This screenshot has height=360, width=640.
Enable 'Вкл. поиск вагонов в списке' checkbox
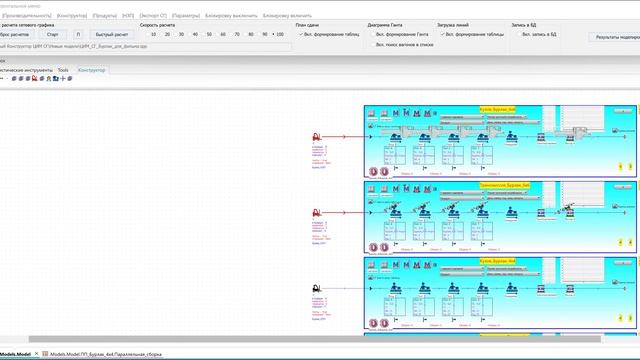402,45
